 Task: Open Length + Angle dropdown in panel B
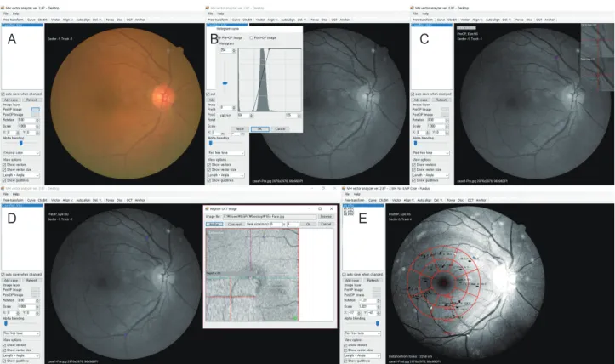[226, 175]
